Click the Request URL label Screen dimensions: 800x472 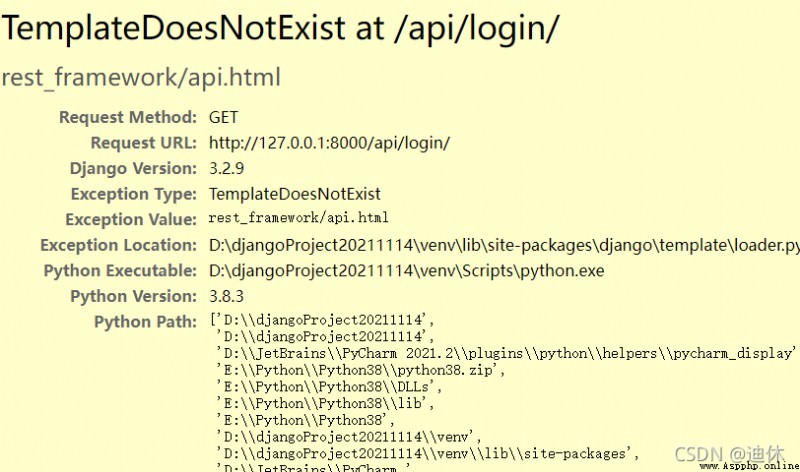143,143
